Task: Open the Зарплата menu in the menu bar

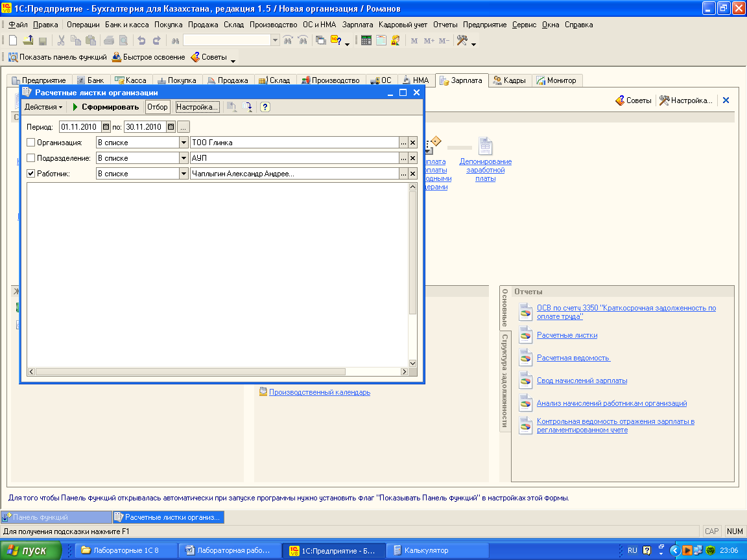Action: pyautogui.click(x=357, y=25)
